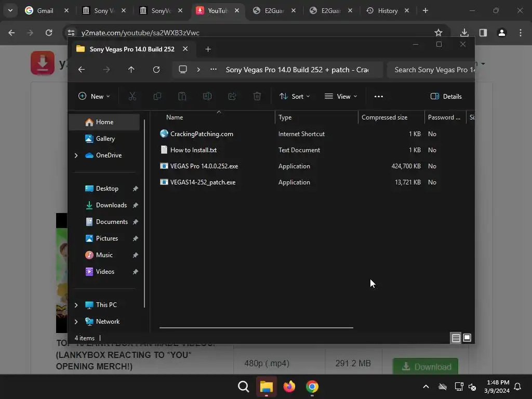
Task: Select the VEGAS14-252_patch.exe file
Action: pyautogui.click(x=203, y=182)
